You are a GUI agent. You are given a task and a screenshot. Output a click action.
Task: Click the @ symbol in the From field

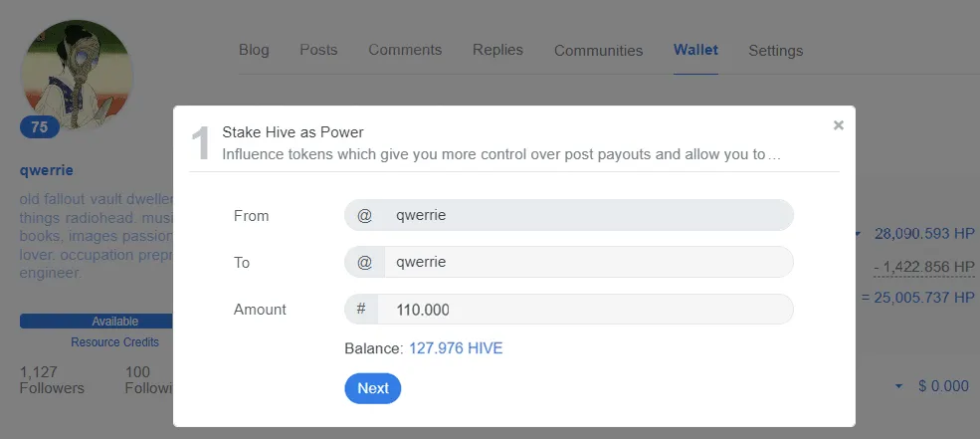[364, 215]
